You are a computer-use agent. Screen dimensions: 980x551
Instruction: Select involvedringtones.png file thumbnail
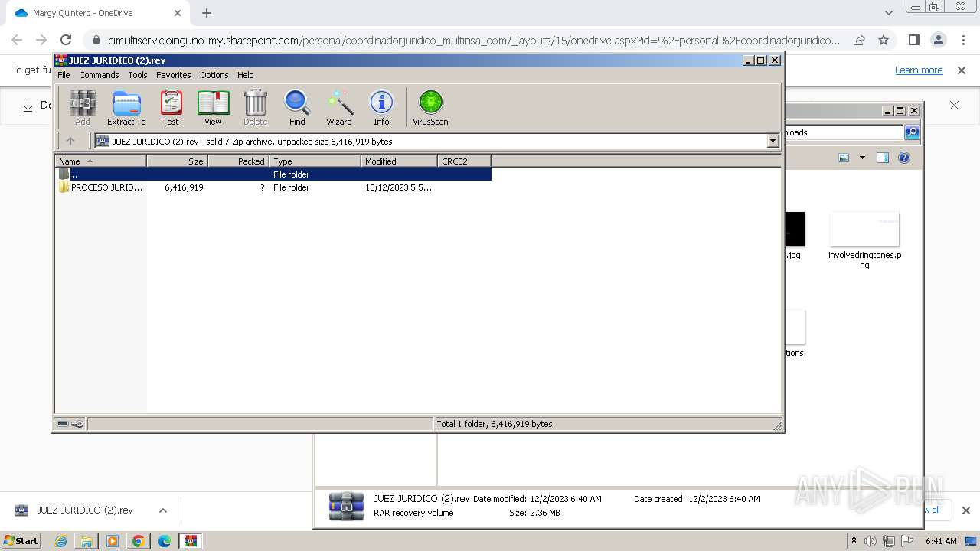click(x=864, y=230)
